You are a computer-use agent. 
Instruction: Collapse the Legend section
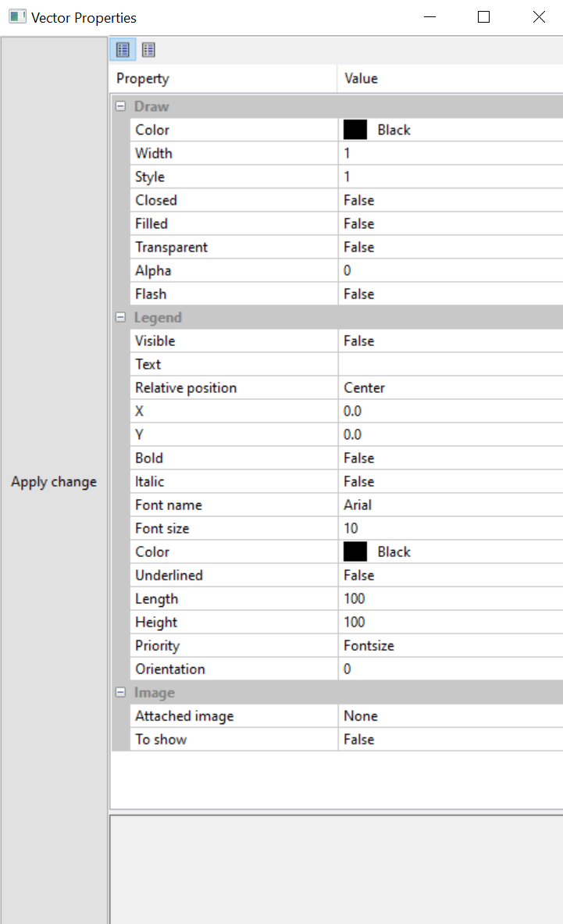pos(121,317)
